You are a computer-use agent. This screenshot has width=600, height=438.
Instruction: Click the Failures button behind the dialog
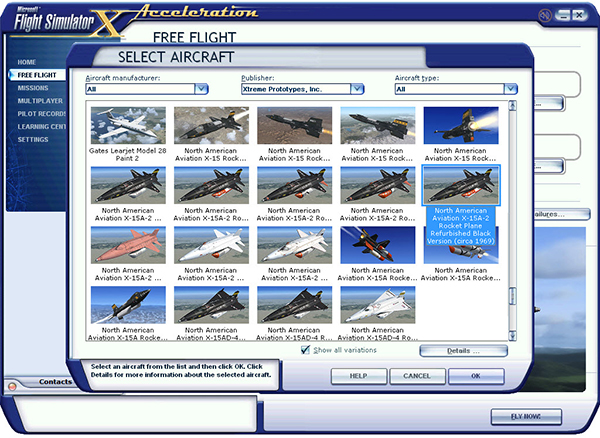[561, 214]
